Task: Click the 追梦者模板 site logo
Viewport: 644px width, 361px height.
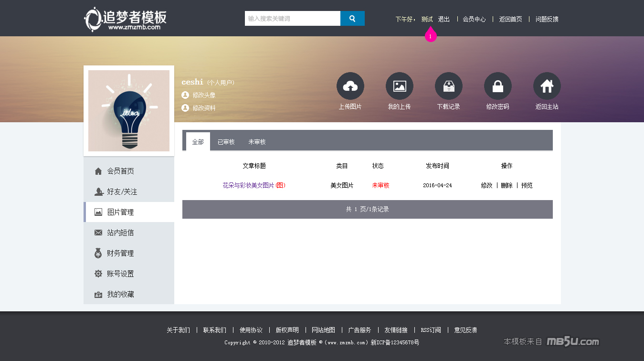Action: coord(126,20)
